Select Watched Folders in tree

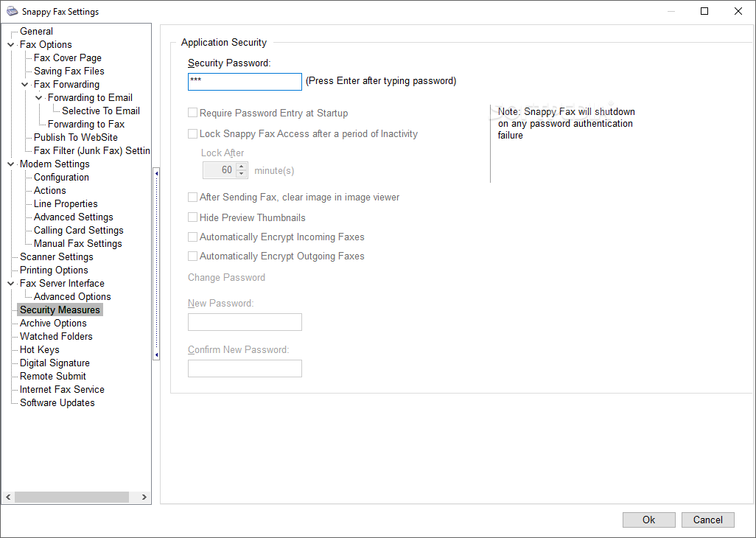pyautogui.click(x=56, y=337)
